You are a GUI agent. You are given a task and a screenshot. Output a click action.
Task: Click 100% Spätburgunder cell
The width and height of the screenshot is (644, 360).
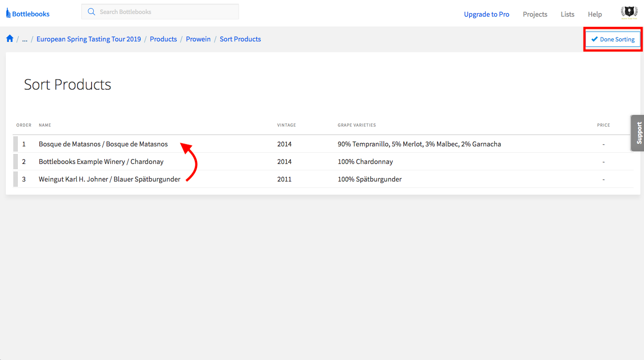(x=370, y=179)
